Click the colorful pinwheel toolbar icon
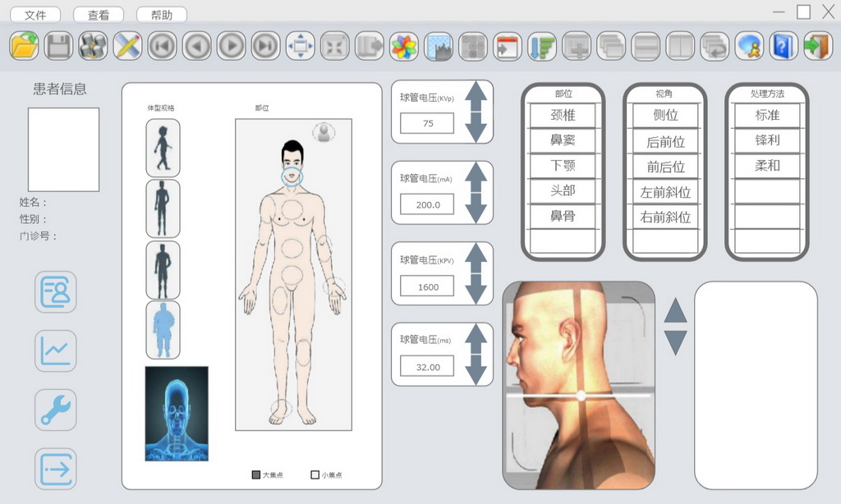The image size is (841, 504). click(x=403, y=45)
